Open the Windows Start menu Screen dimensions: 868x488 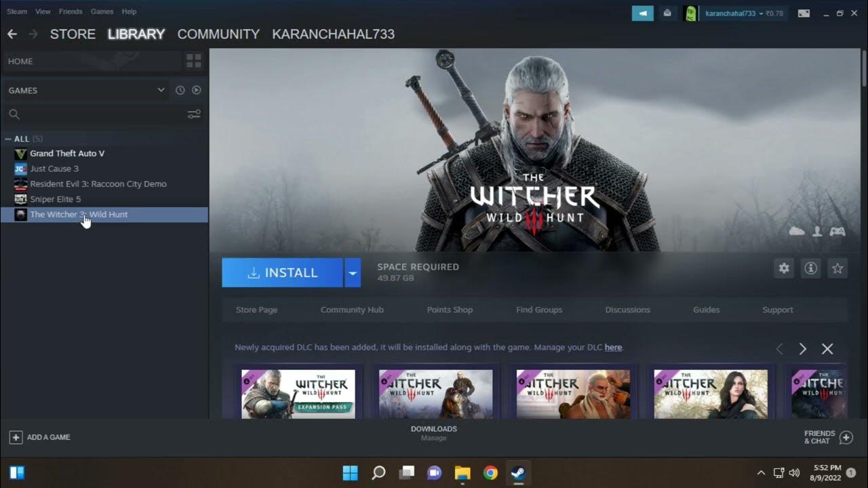tap(350, 472)
